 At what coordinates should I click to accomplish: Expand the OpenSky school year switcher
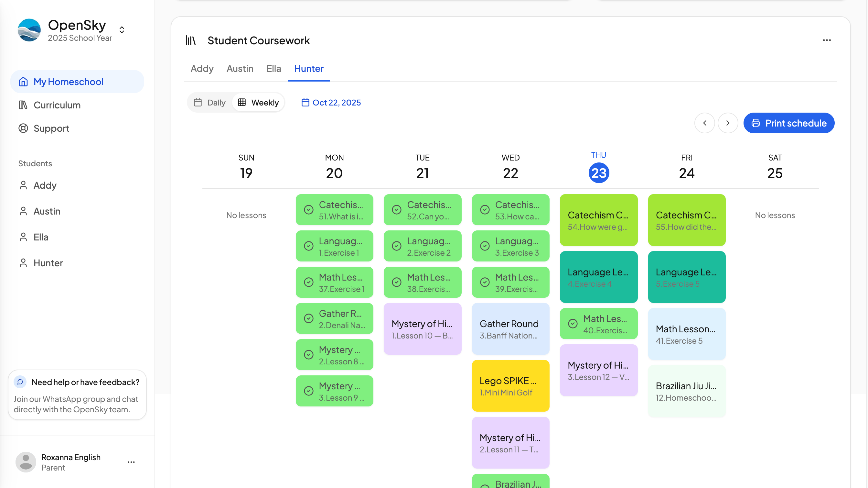pos(122,30)
